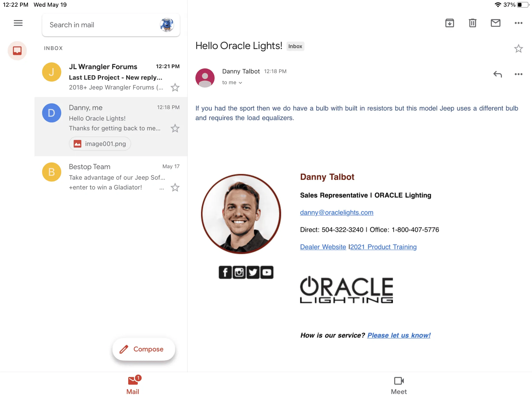Click the 'Please let us know!' link
Screen dimensions: 532x399
(399, 335)
